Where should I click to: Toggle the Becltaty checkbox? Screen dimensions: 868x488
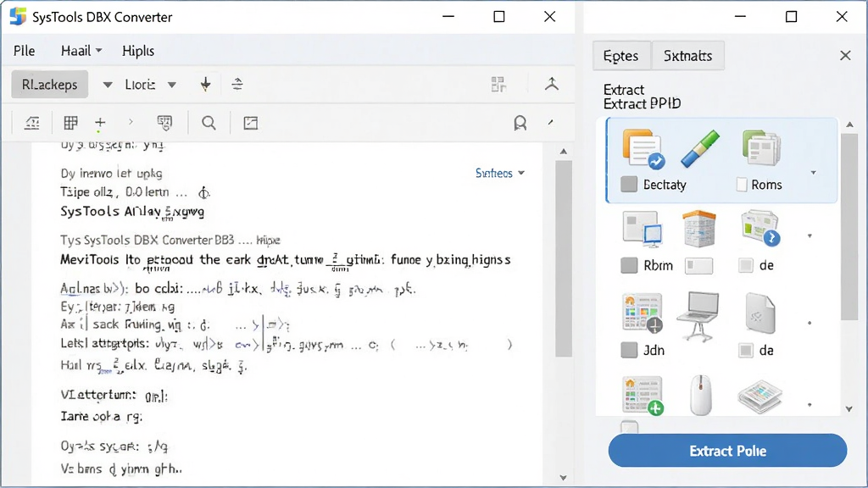click(629, 184)
